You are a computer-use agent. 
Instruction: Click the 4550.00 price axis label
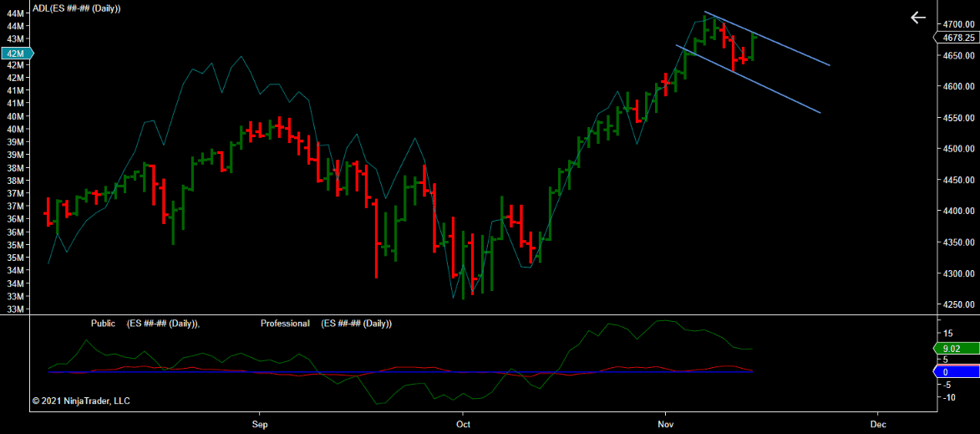pos(959,118)
